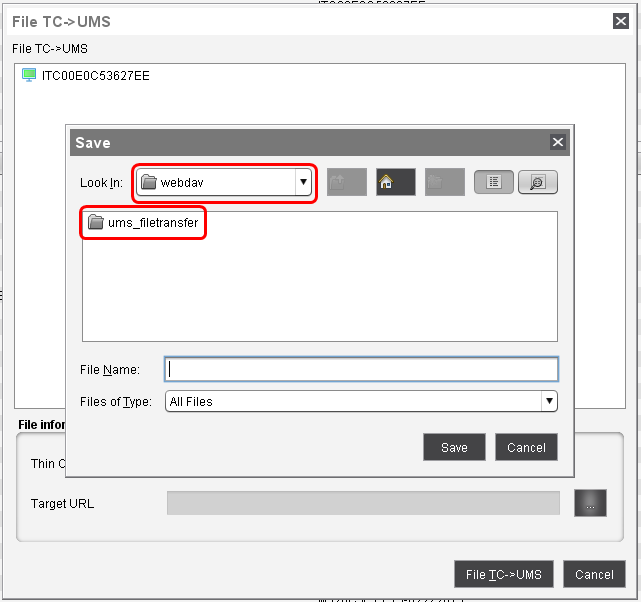Cancel the Save dialog
The width and height of the screenshot is (641, 602).
tap(526, 447)
